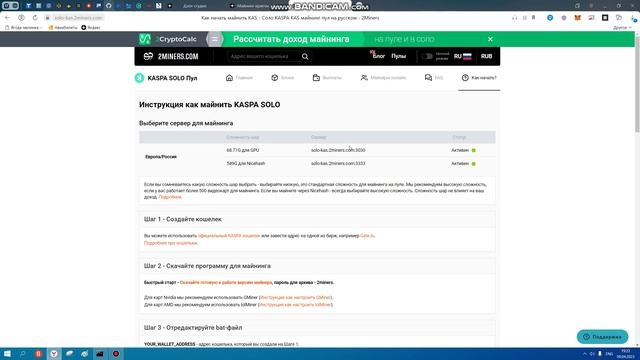Click the Подробнее link under server table
Screen dimensions: 640x360
click(170, 197)
